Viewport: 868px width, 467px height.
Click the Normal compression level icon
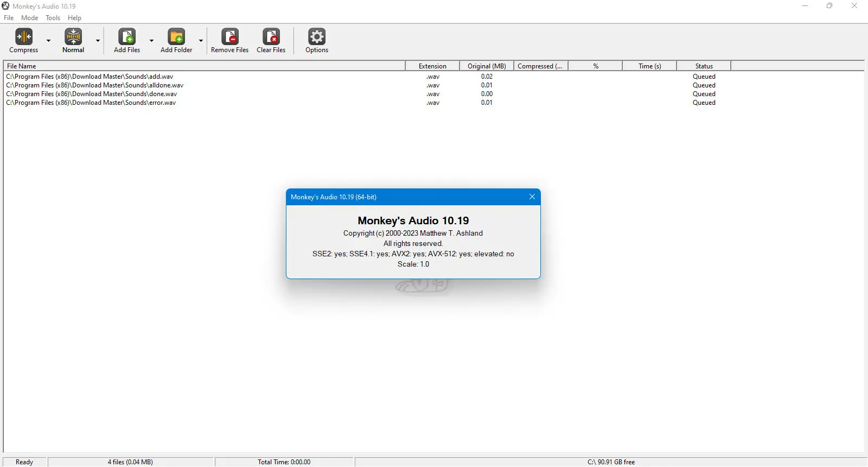[x=73, y=36]
